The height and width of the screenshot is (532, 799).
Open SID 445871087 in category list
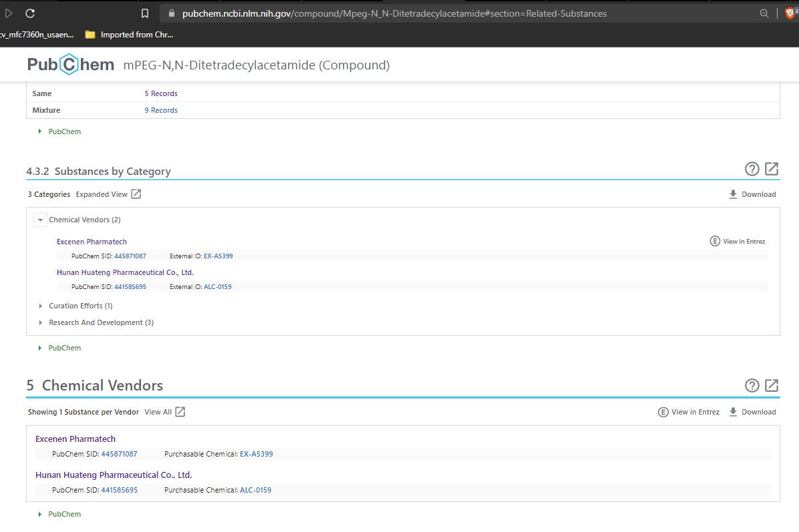click(x=130, y=256)
